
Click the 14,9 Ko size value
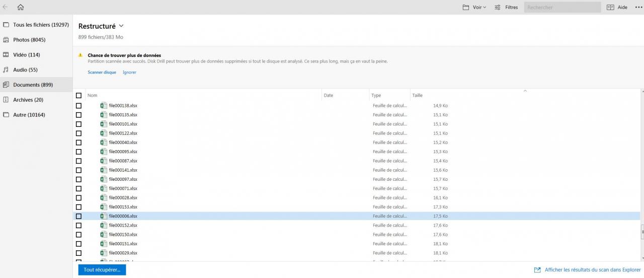pyautogui.click(x=440, y=106)
